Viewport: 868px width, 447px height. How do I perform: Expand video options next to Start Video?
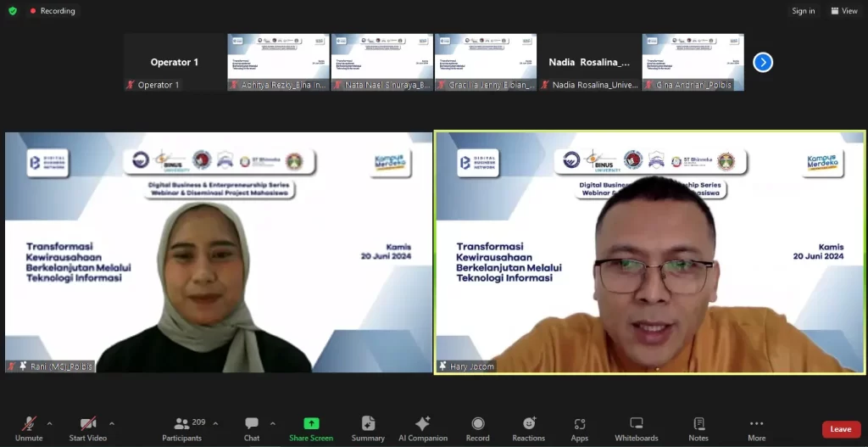(x=111, y=423)
